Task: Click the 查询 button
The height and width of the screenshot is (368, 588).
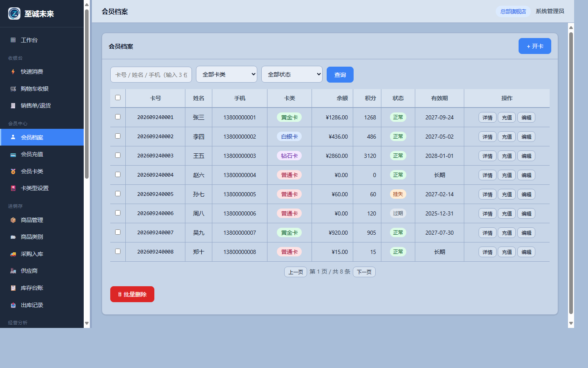Action: [x=340, y=75]
